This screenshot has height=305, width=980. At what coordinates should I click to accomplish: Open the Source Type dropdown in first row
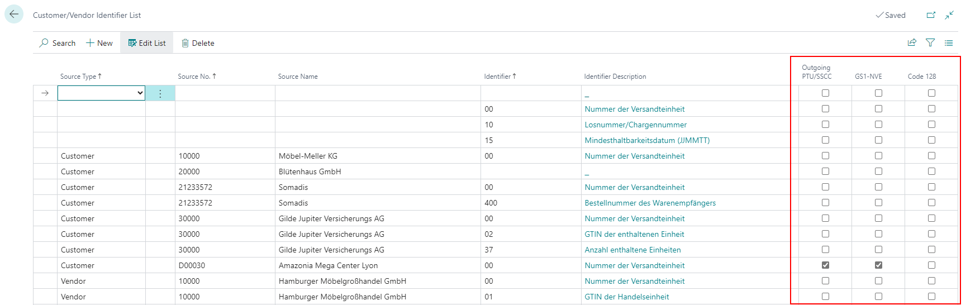pos(101,93)
